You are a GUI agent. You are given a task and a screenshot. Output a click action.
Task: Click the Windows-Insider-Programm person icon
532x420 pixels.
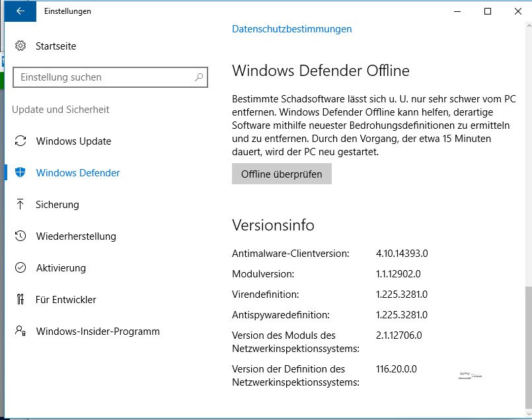(x=20, y=332)
